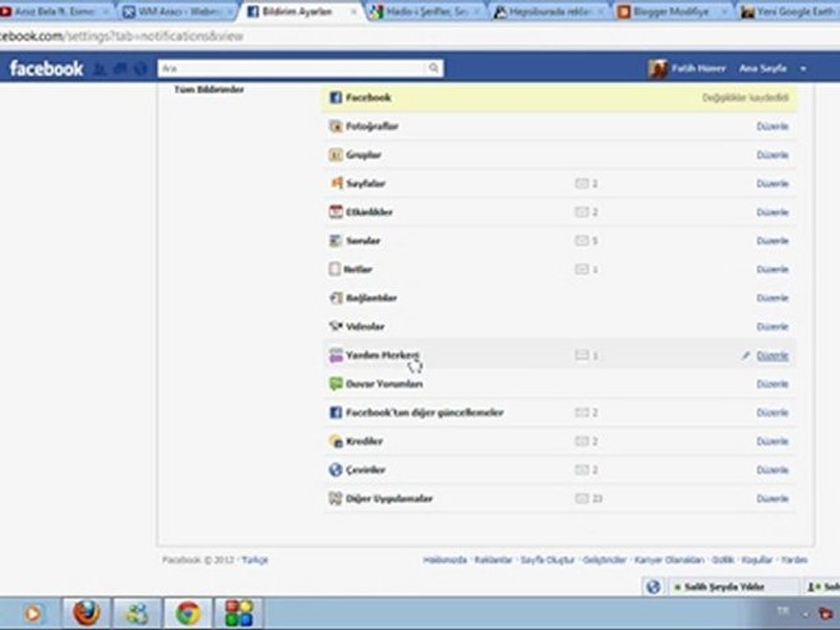Edit Çeviriler notifications via Düzenle
840x630 pixels.
pyautogui.click(x=772, y=470)
